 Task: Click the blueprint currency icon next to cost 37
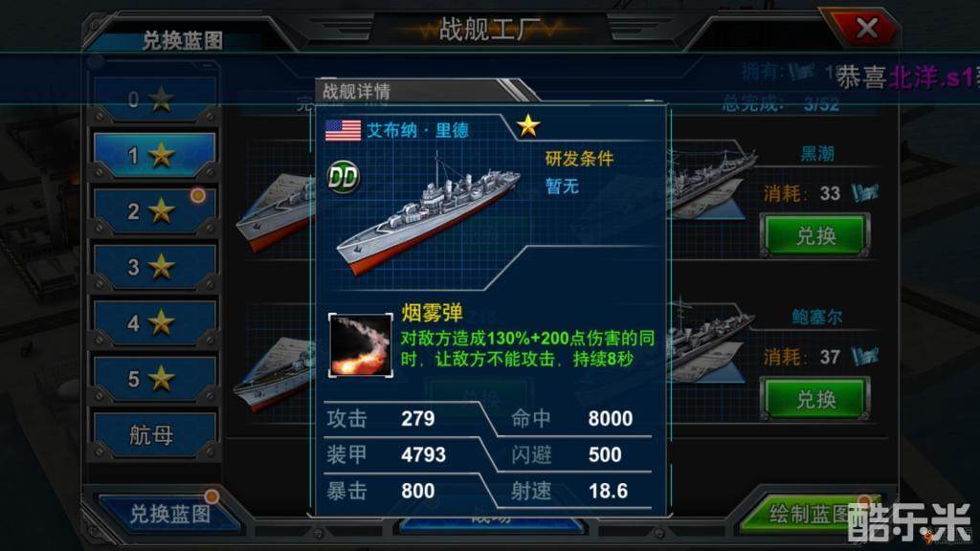(864, 357)
